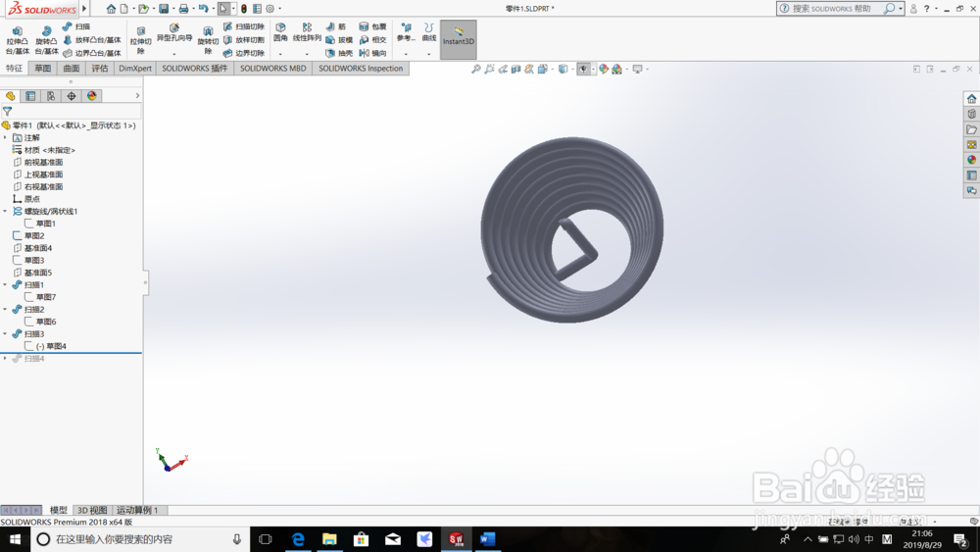The width and height of the screenshot is (980, 552).
Task: Open Microsoft Edge from the taskbar
Action: pos(298,539)
